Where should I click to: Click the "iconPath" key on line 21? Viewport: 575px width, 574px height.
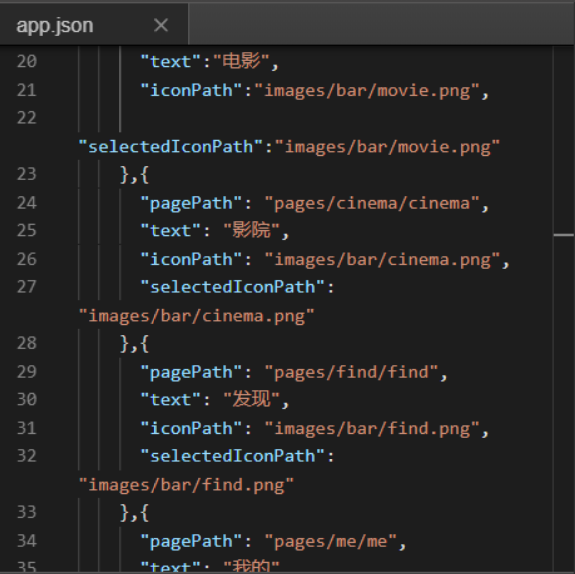pos(191,91)
